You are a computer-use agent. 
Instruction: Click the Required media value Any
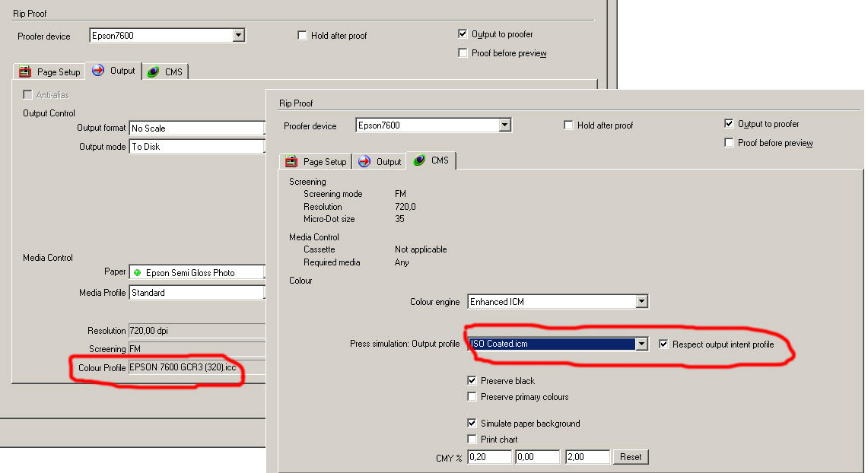(402, 262)
